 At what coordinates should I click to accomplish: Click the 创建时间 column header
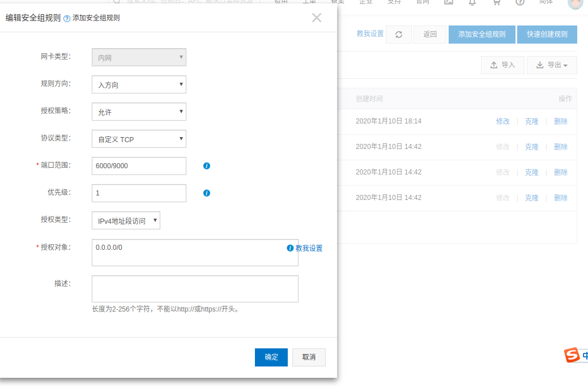(x=369, y=99)
